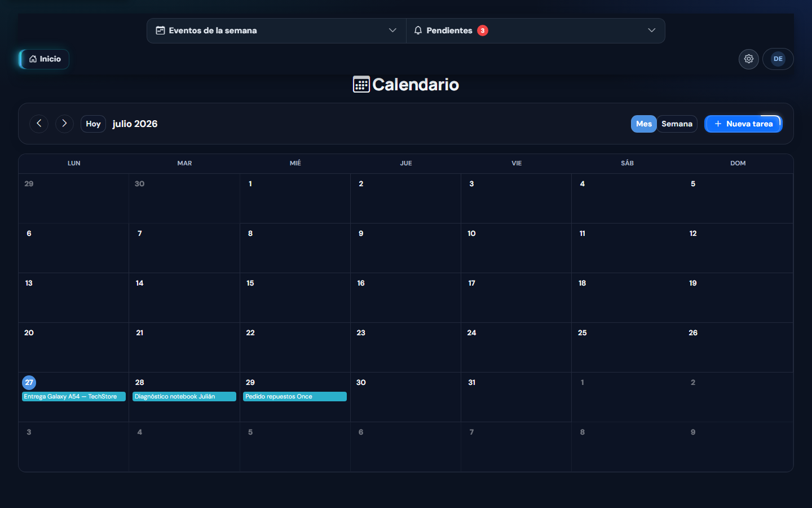The image size is (812, 508).
Task: Select day 31 of July
Action: 472,382
